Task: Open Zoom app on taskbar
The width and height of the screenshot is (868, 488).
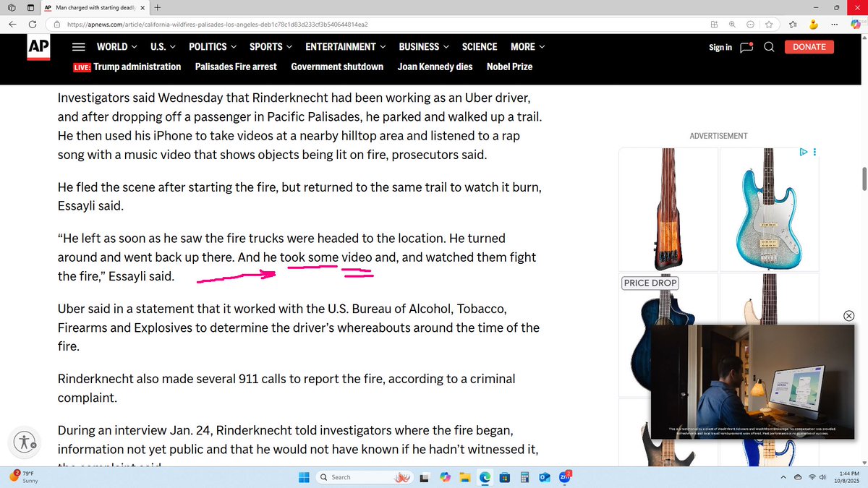Action: tap(566, 477)
